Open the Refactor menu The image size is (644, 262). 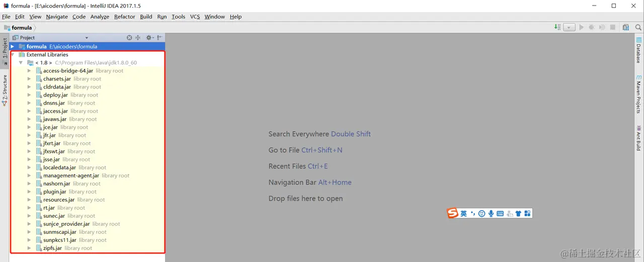(x=124, y=17)
